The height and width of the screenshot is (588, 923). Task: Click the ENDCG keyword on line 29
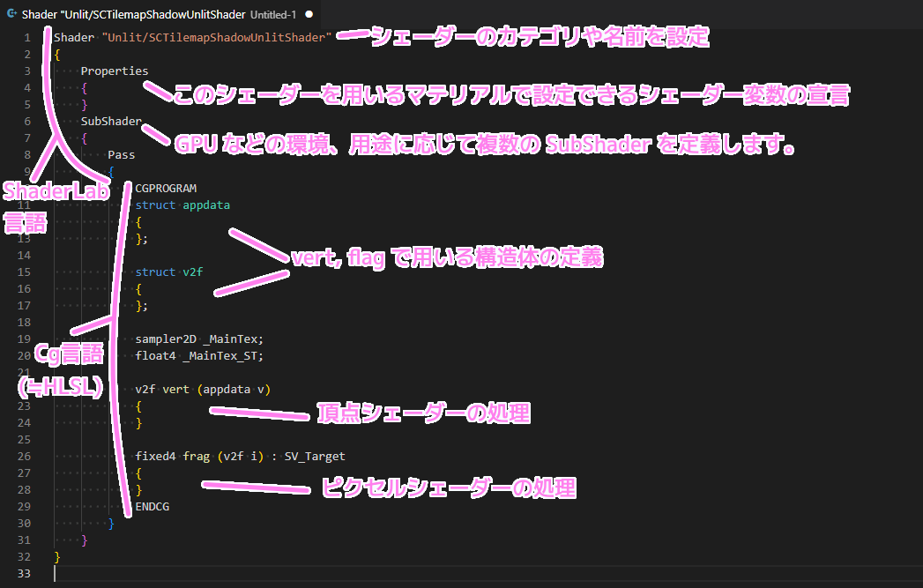(x=154, y=506)
